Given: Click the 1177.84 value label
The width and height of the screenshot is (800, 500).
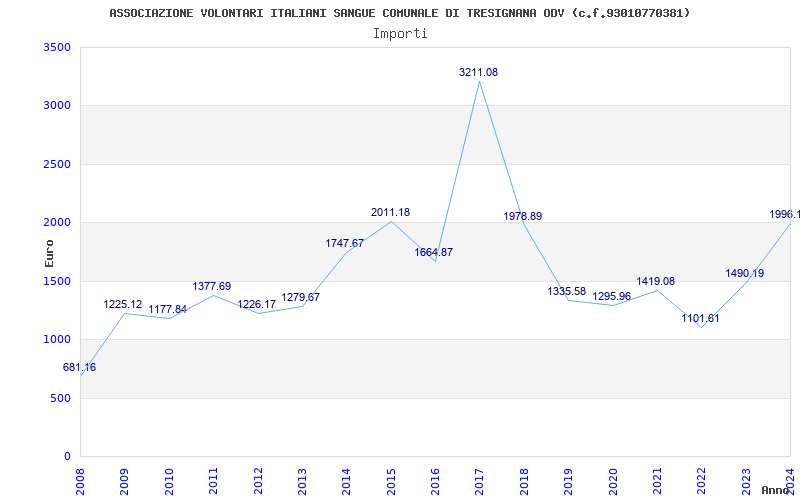Looking at the screenshot, I should [x=167, y=310].
